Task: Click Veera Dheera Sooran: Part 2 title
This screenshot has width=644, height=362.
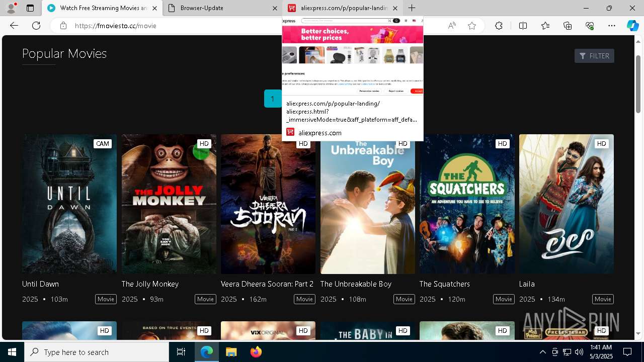Action: pyautogui.click(x=267, y=284)
